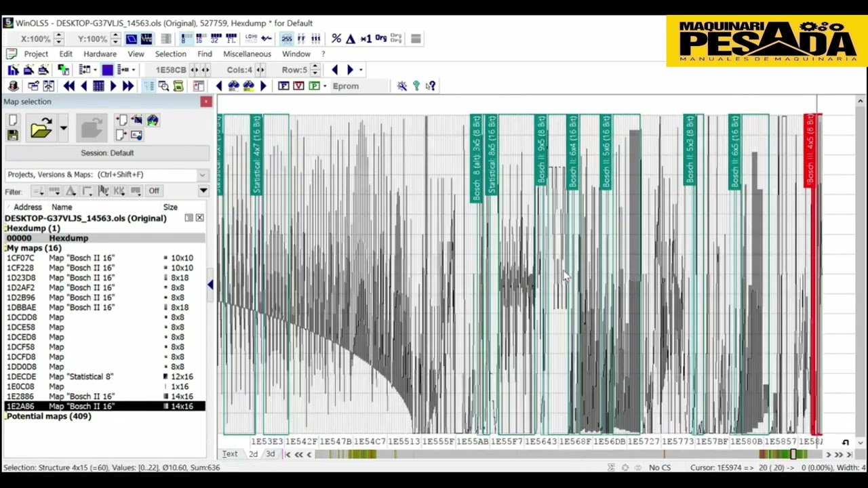Viewport: 868px width, 488px height.
Task: Open the Miscellaneous menu
Action: 247,54
